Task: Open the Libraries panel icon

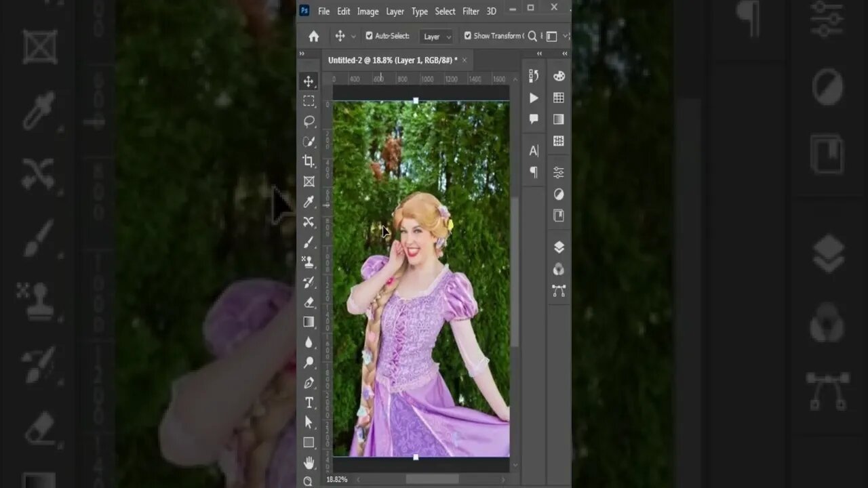Action: (x=559, y=216)
